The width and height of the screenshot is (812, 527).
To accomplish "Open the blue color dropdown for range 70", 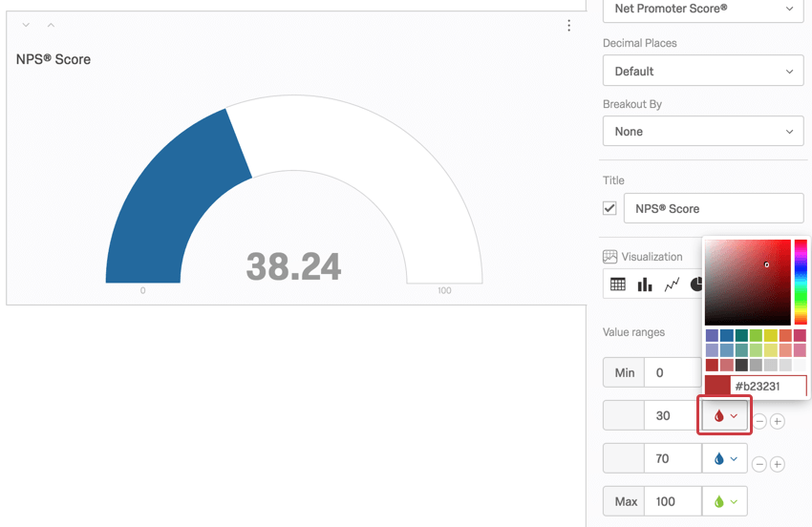I will pyautogui.click(x=724, y=458).
